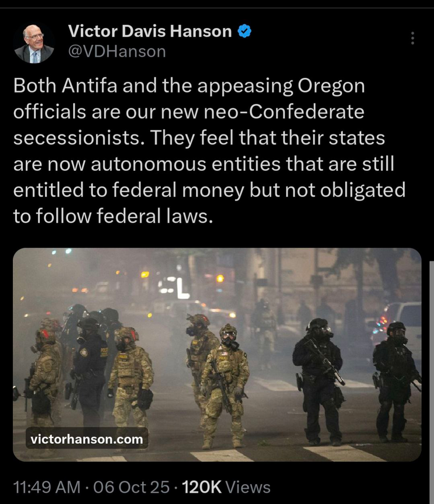Click the phrase 'entitled to federal money'
This screenshot has height=504, width=434.
click(x=129, y=189)
